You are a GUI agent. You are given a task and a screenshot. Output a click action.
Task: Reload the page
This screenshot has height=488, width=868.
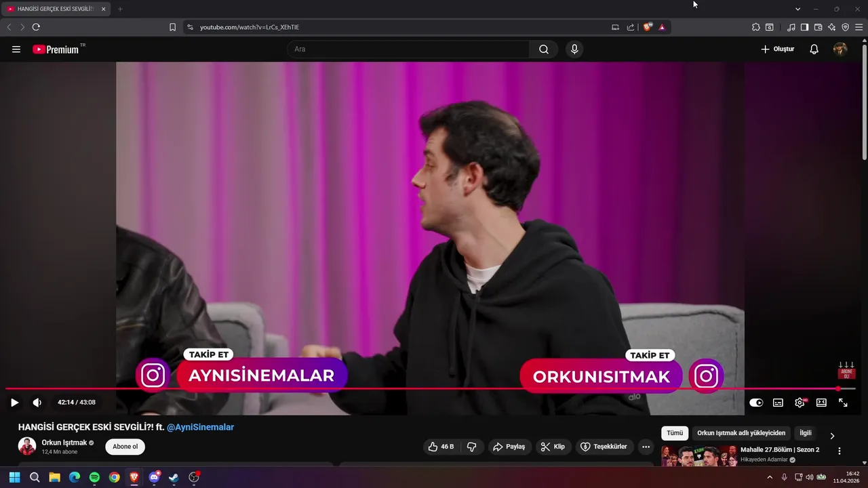36,27
